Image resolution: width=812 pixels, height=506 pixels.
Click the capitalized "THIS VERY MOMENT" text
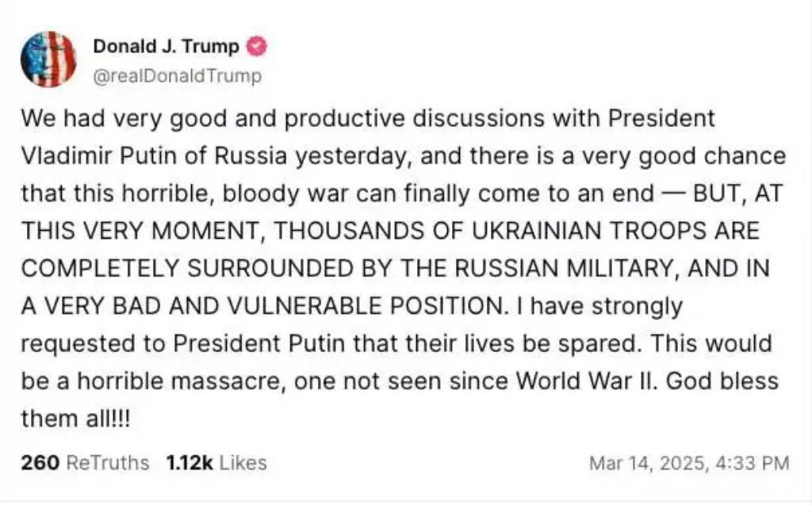pos(140,231)
